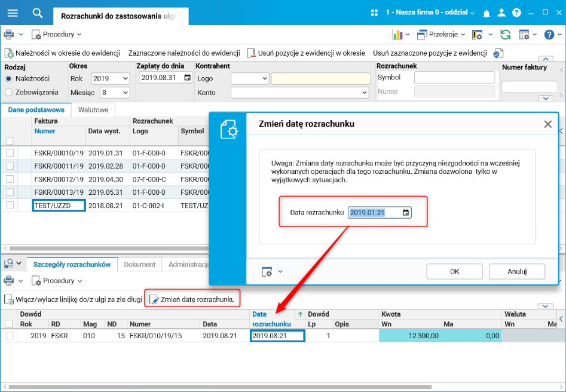Toggle select-all checkbox in invoice table header
Image resolution: width=566 pixels, height=392 pixels.
coord(10,140)
